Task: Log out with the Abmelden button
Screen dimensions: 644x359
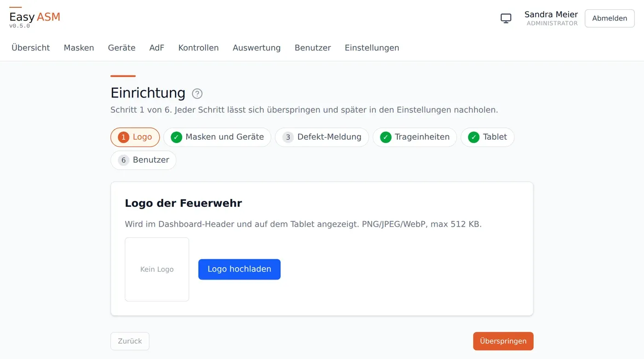Action: click(609, 18)
